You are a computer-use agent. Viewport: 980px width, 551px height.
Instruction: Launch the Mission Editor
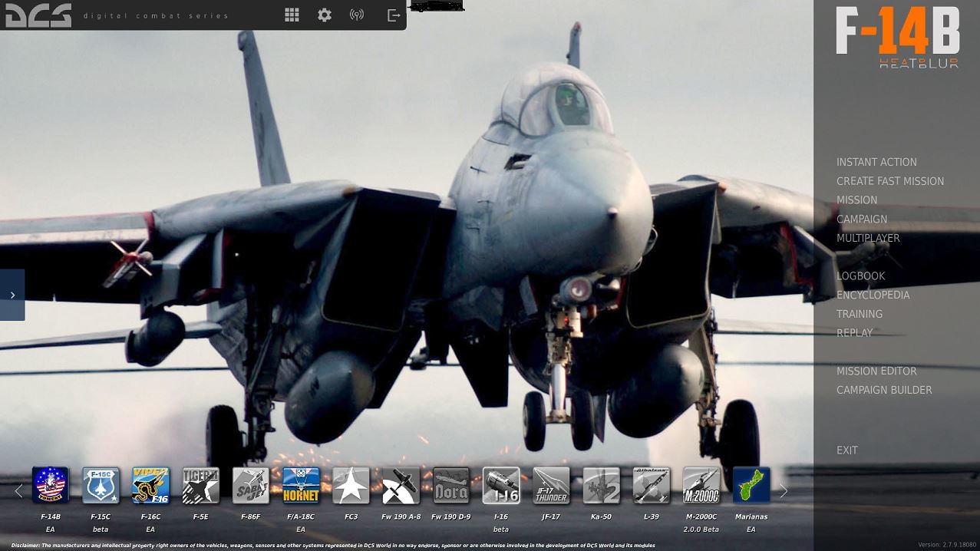click(x=876, y=371)
